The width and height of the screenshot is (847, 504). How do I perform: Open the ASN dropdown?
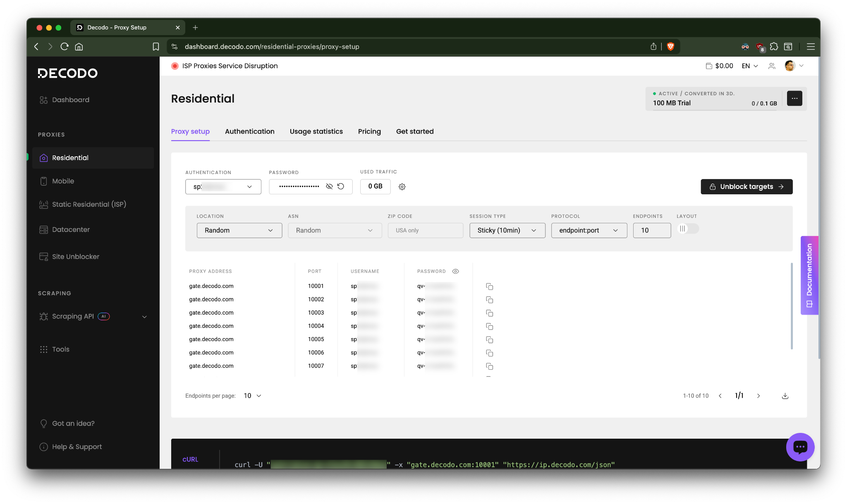pyautogui.click(x=335, y=230)
